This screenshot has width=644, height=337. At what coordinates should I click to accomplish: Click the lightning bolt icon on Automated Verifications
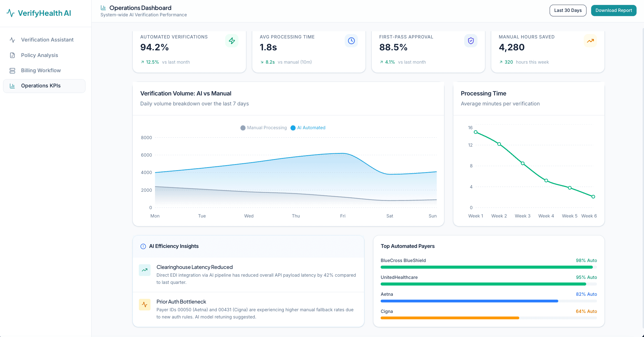pos(232,41)
